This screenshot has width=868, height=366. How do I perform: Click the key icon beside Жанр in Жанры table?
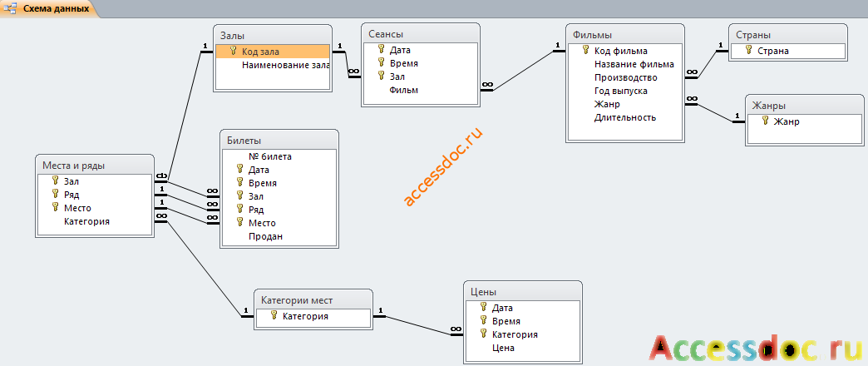click(765, 121)
